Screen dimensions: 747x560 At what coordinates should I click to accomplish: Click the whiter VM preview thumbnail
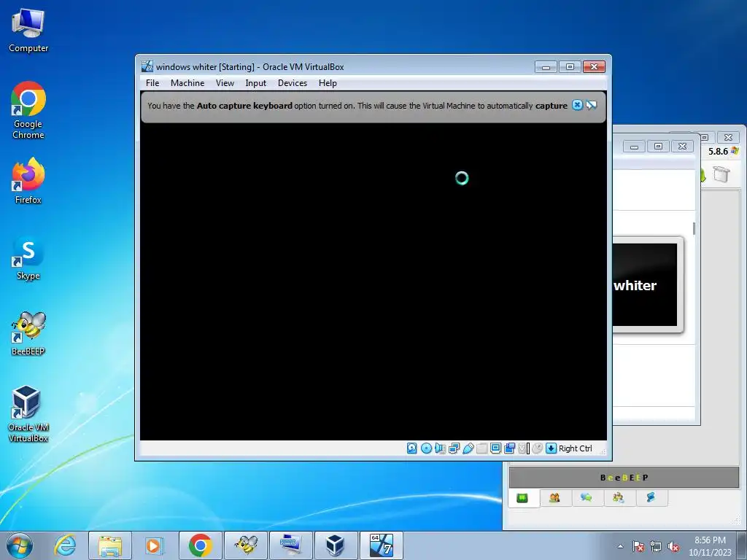click(645, 285)
